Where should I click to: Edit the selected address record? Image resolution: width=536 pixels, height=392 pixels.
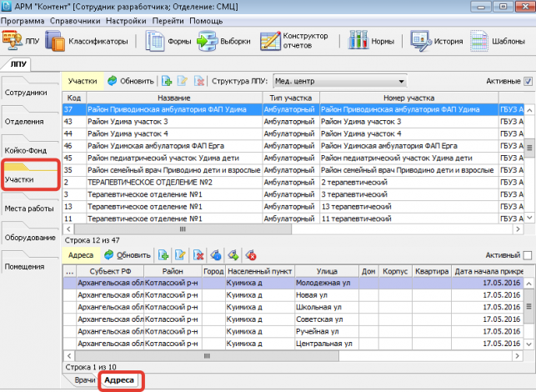tap(180, 255)
